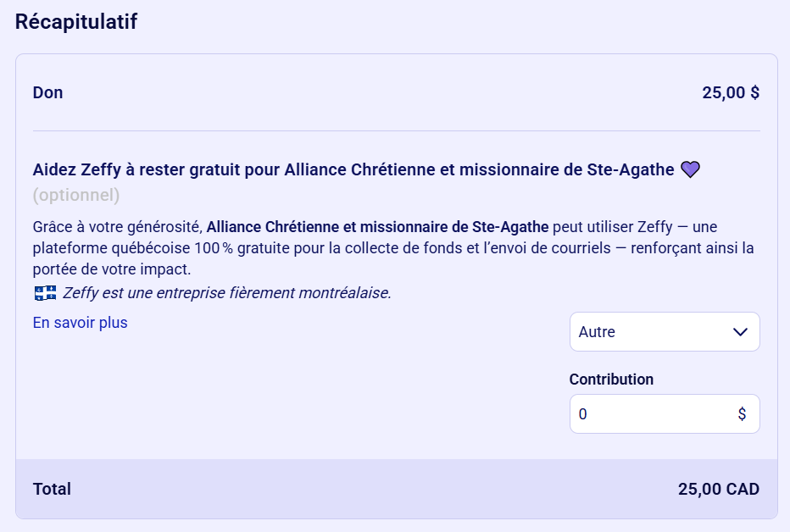Viewport: 790px width, 532px height.
Task: Click the "Contribution" field label
Action: point(611,380)
